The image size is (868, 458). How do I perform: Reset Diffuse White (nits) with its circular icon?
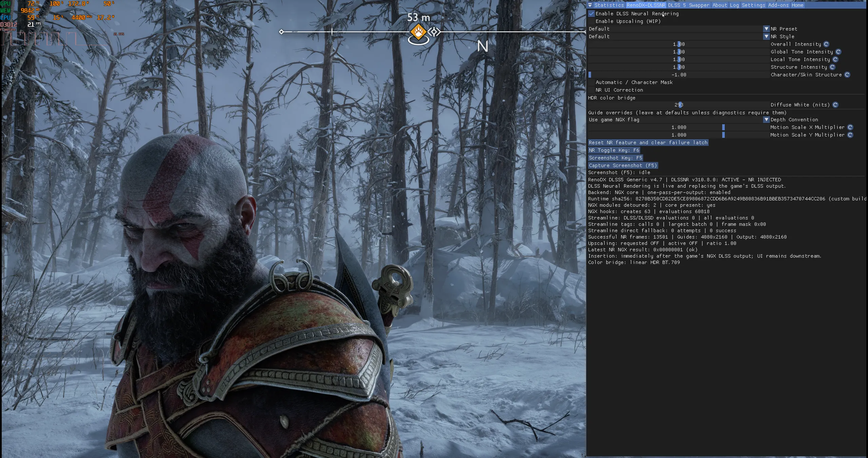835,105
